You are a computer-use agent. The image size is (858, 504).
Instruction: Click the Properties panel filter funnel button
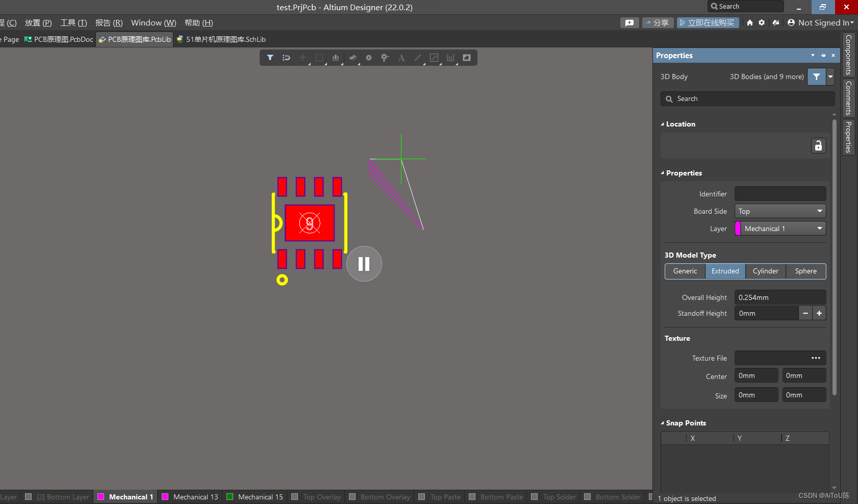817,77
